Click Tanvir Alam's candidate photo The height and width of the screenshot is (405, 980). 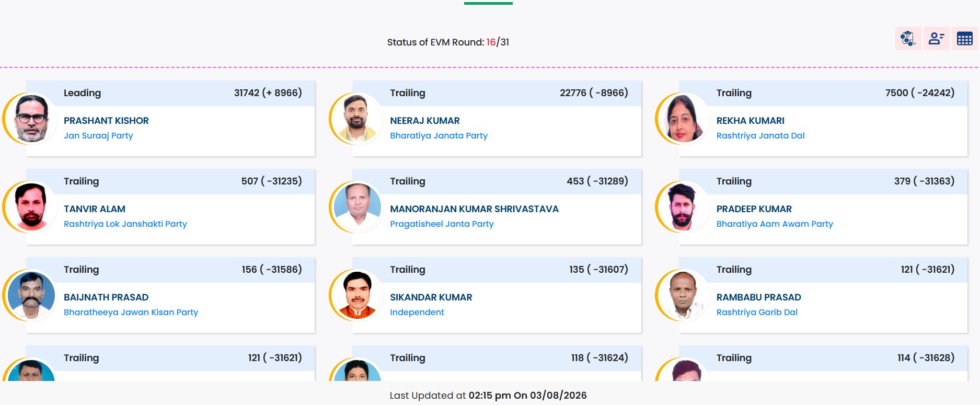[30, 207]
